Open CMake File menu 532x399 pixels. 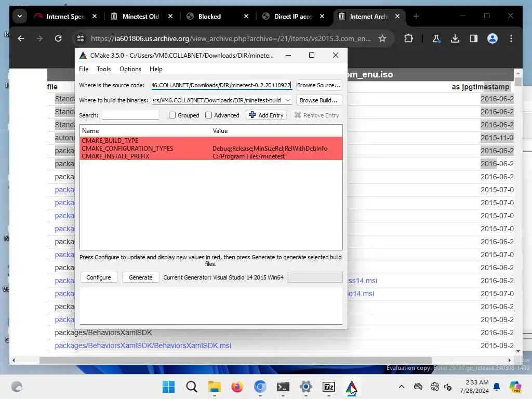coord(84,69)
